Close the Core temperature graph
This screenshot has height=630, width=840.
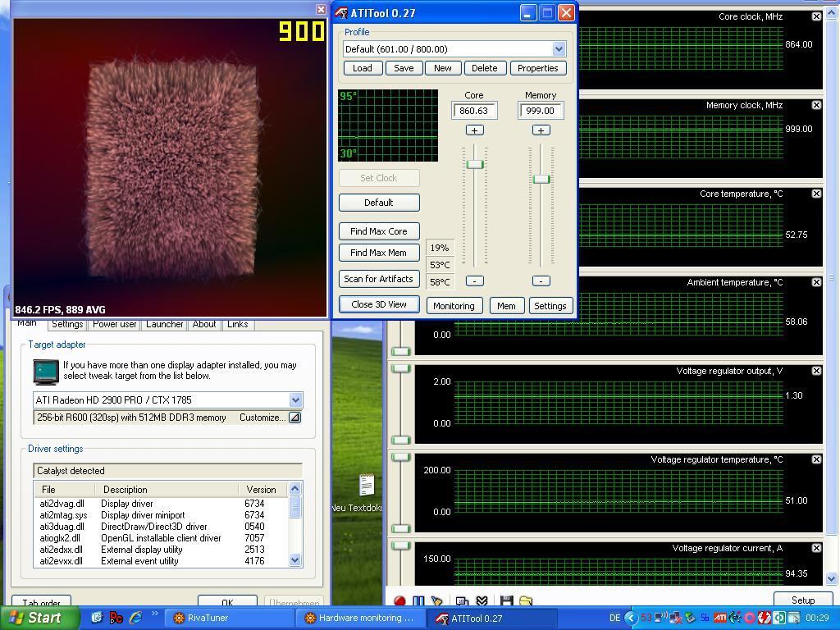816,194
